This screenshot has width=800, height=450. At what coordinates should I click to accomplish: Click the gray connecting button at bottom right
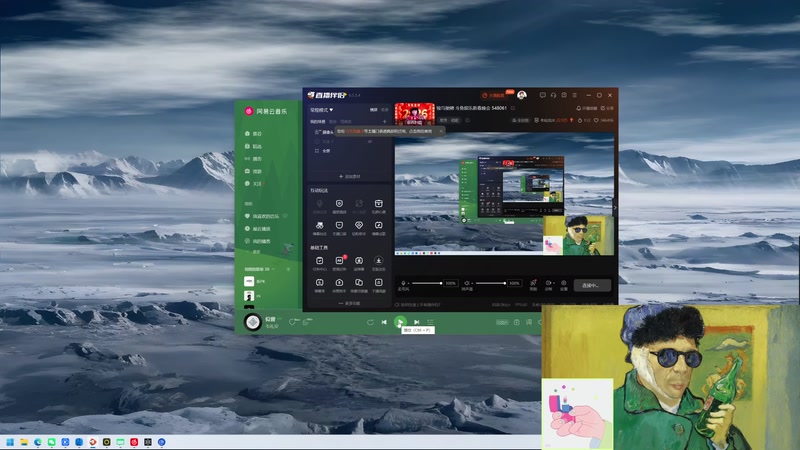592,285
